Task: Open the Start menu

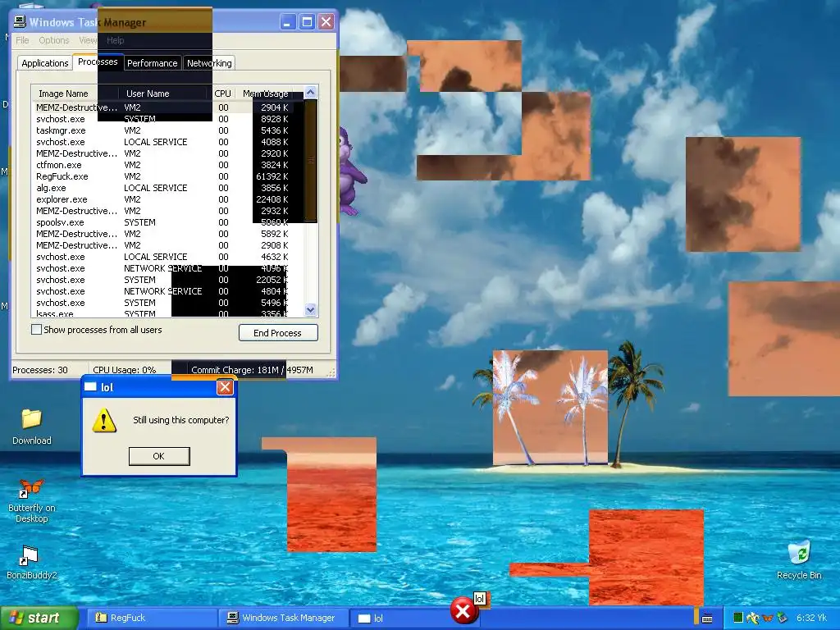Action: [38, 618]
